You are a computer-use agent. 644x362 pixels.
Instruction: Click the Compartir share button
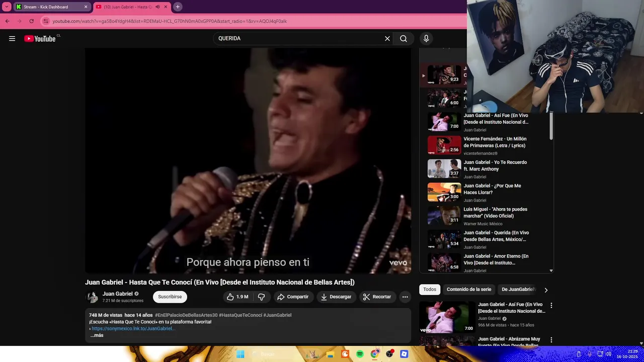[x=293, y=297]
